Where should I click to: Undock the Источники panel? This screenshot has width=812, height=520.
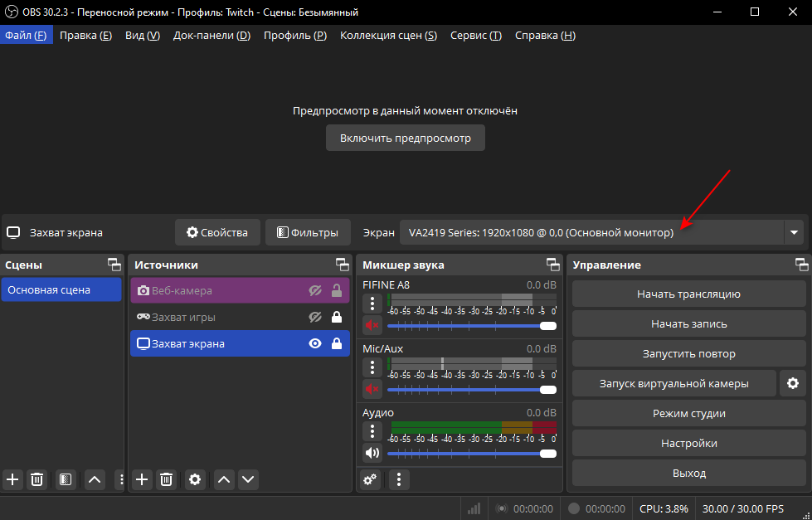343,265
